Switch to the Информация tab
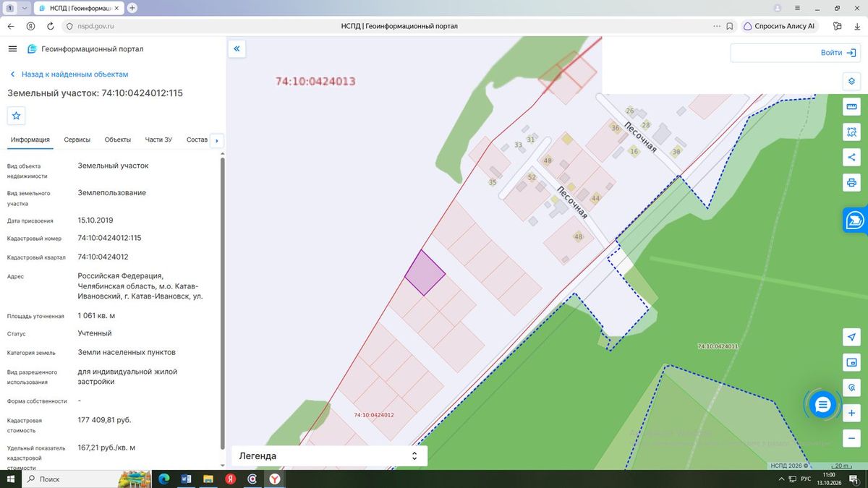The height and width of the screenshot is (488, 868). 30,140
